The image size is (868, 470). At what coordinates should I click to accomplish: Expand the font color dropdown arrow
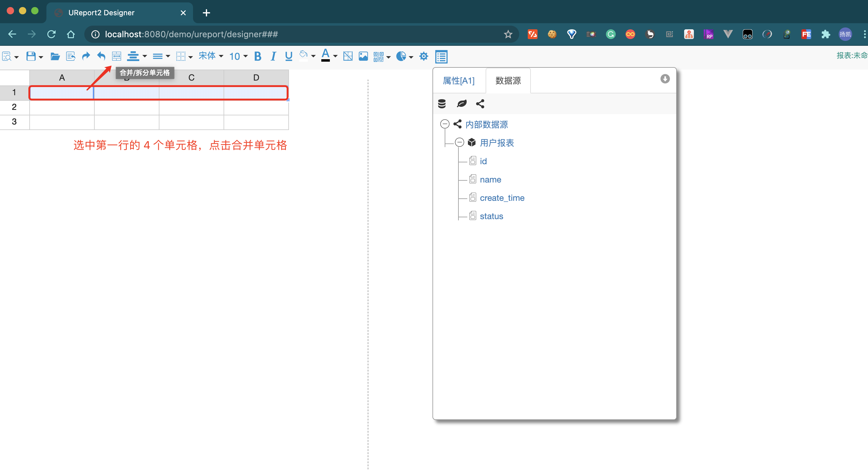335,56
